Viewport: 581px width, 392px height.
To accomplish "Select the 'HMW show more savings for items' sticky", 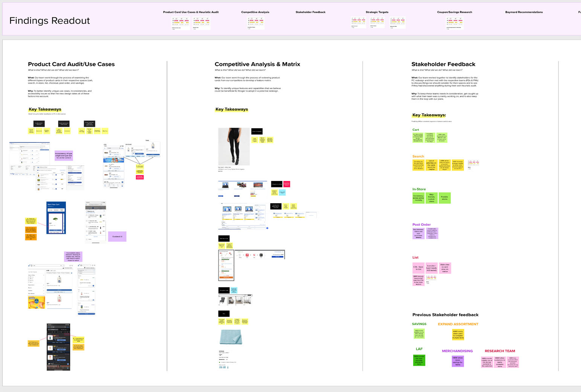I will 458,361.
